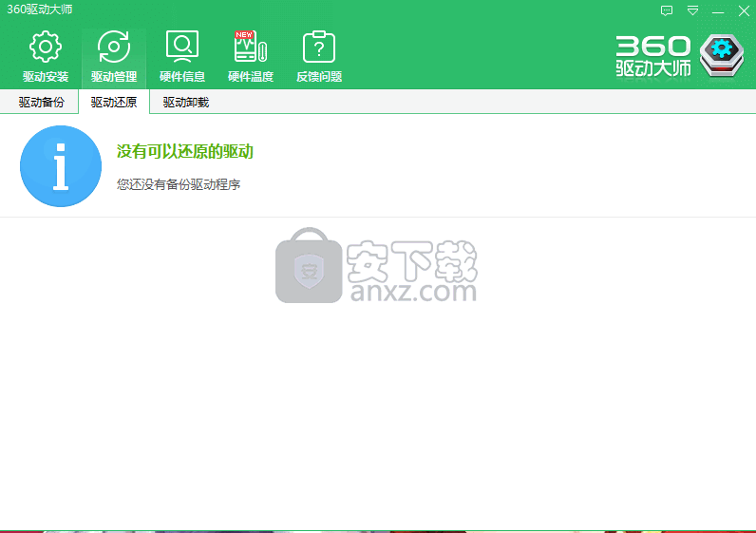This screenshot has width=756, height=533.
Task: Close the 360驱动大师 window
Action: coord(744,10)
